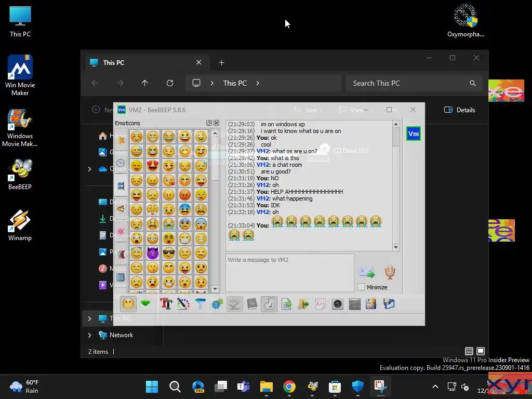Screen dimensions: 532x399
Task: Insert the medical mask emoticon
Action: (x=185, y=238)
